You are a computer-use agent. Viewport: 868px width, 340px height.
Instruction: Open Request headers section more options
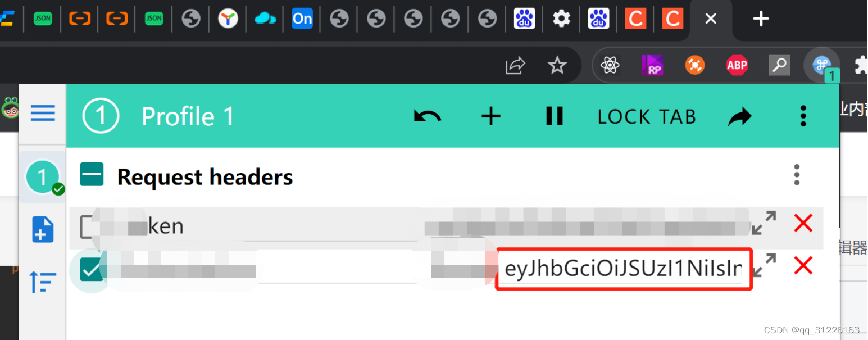pos(796,175)
